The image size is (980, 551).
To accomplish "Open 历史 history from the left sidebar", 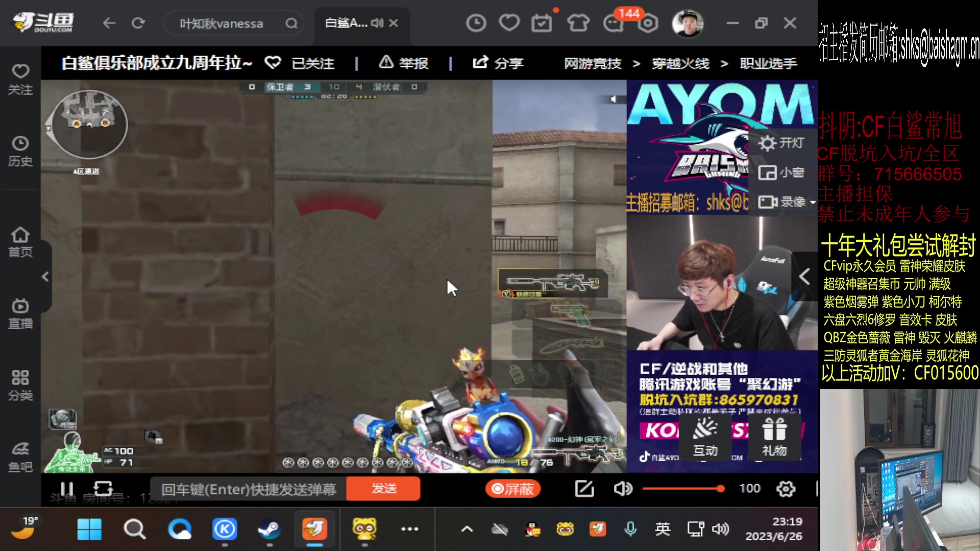I will [x=20, y=151].
